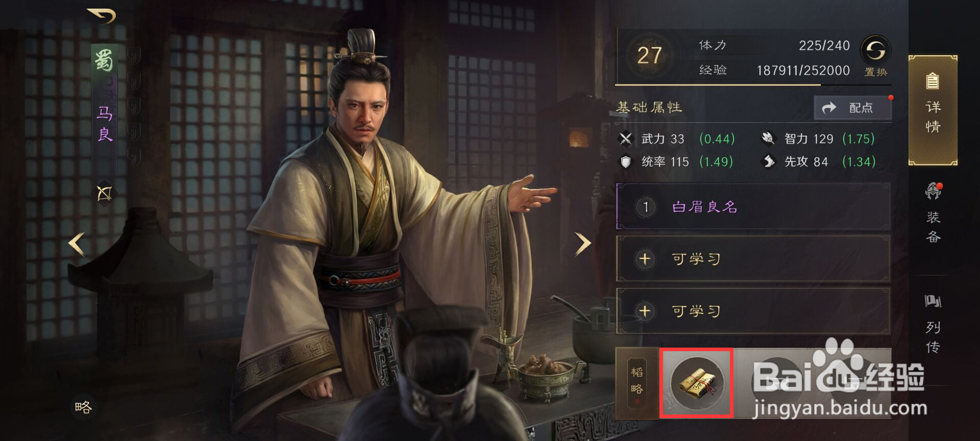Select the bamboo scroll strategy item

(x=697, y=383)
